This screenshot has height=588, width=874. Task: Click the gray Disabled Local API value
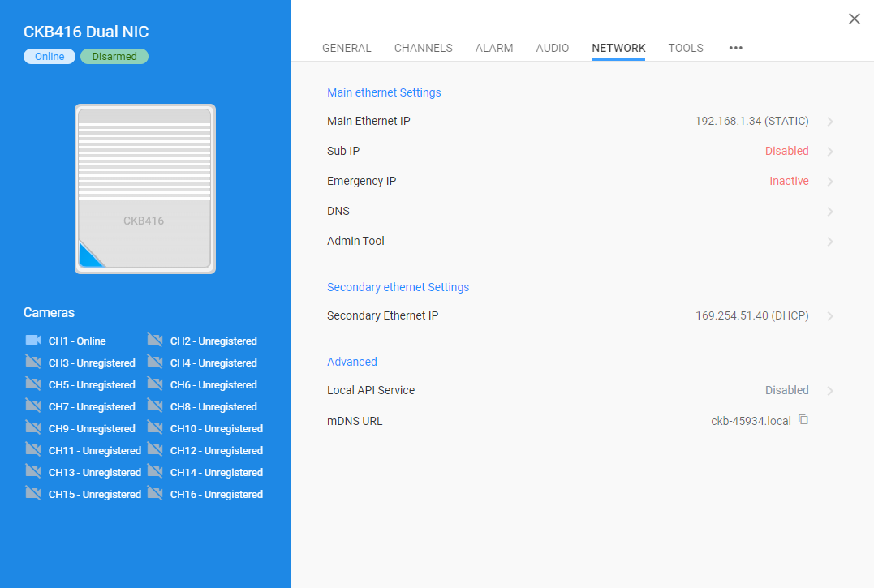click(786, 390)
